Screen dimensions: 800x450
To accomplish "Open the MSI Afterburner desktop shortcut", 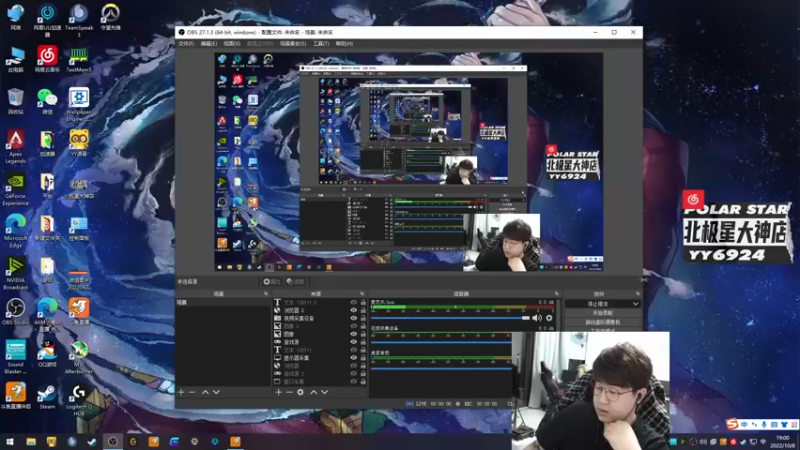I will [x=79, y=358].
